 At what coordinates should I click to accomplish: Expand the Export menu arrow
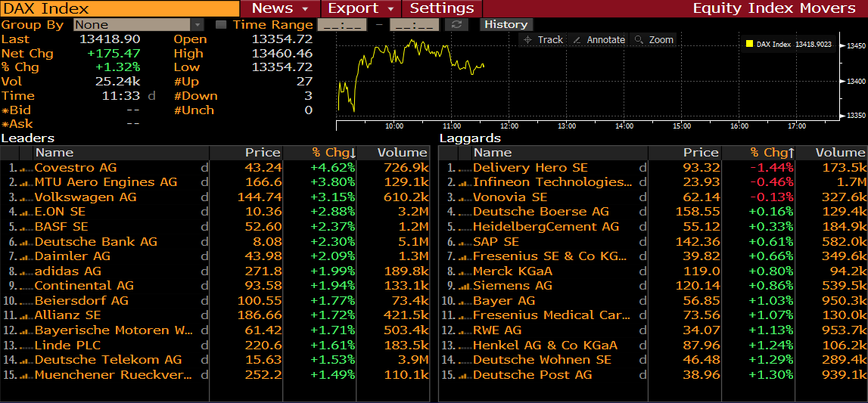[x=390, y=9]
